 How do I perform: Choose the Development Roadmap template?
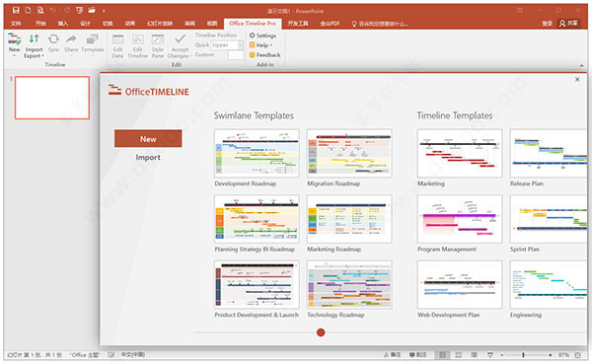pos(257,153)
